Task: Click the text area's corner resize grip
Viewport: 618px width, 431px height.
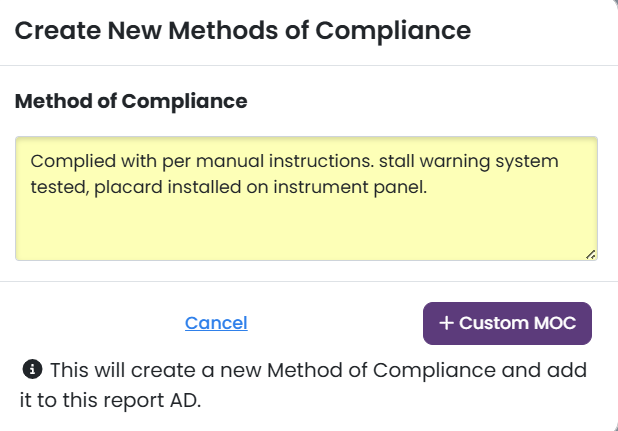Action: tap(590, 255)
